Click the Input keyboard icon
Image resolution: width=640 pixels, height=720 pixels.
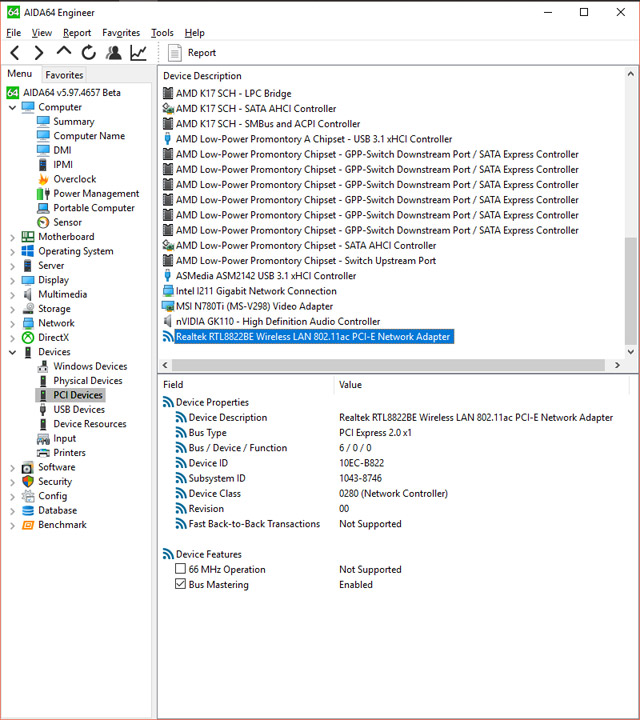pos(43,439)
